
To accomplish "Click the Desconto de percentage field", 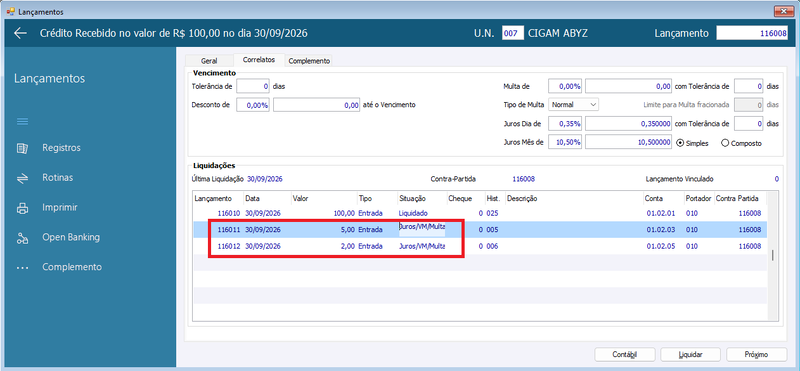I will coord(253,105).
